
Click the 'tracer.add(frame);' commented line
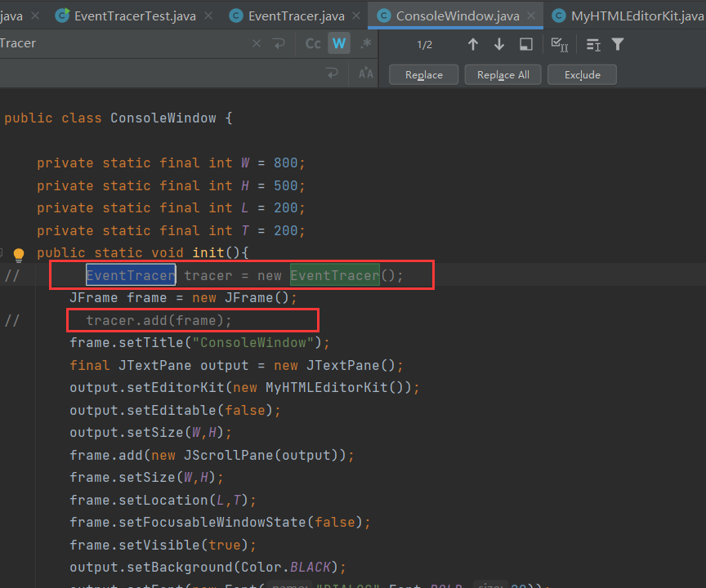pos(159,320)
